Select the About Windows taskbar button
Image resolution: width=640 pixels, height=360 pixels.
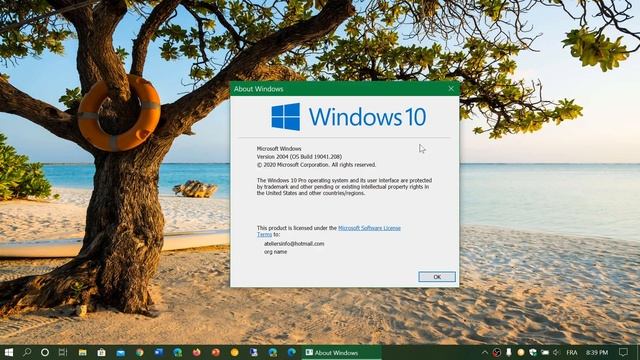(x=342, y=352)
